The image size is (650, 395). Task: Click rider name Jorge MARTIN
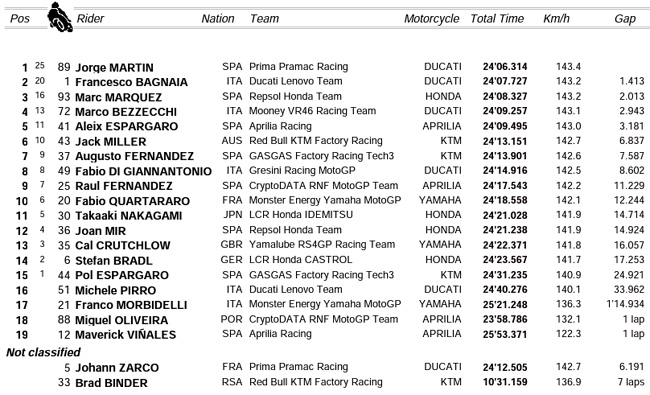(114, 67)
